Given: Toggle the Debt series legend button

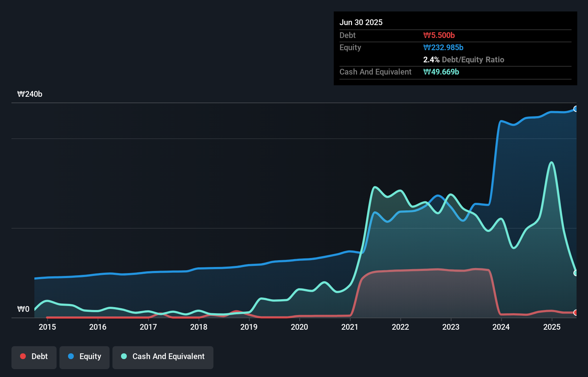Looking at the screenshot, I should point(34,357).
